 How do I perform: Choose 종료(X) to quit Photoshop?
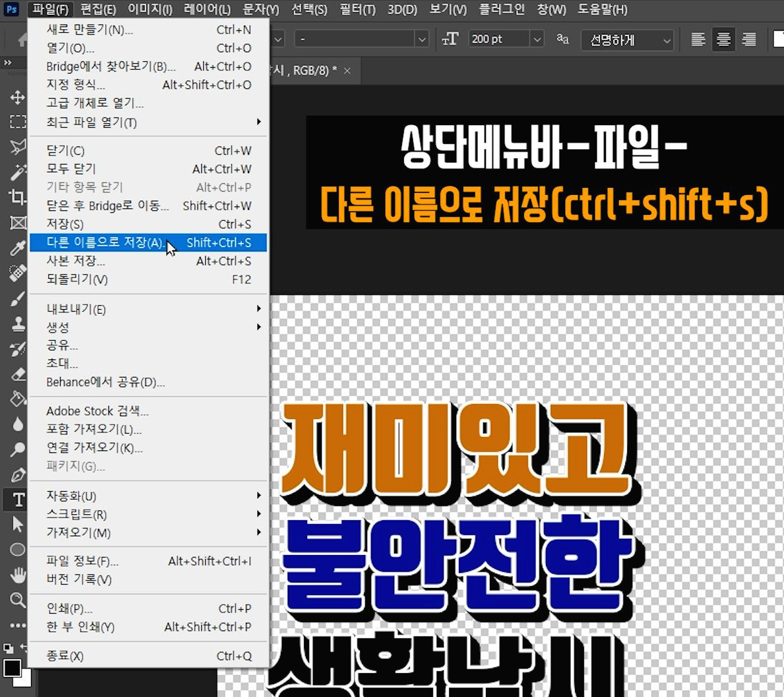point(148,656)
